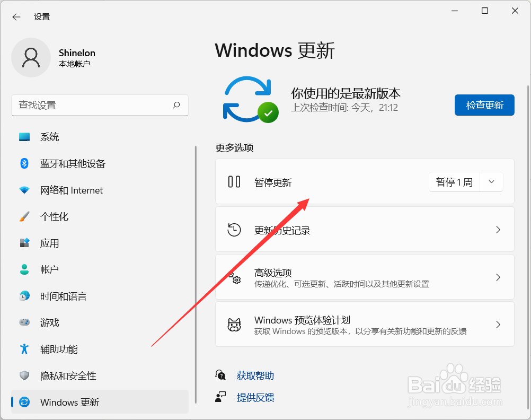The image size is (531, 420).
Task: Click the globe clock 时间和语言 icon
Action: (x=24, y=296)
